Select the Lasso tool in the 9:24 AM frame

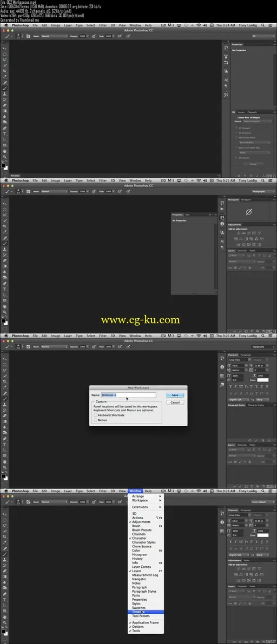(5, 59)
